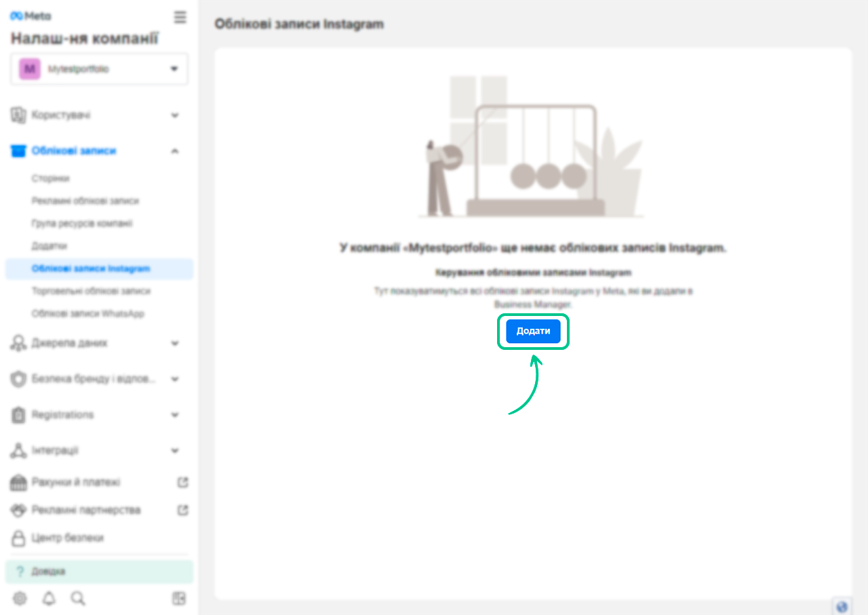Image resolution: width=868 pixels, height=615 pixels.
Task: Click the search magnifier icon
Action: coord(78,598)
